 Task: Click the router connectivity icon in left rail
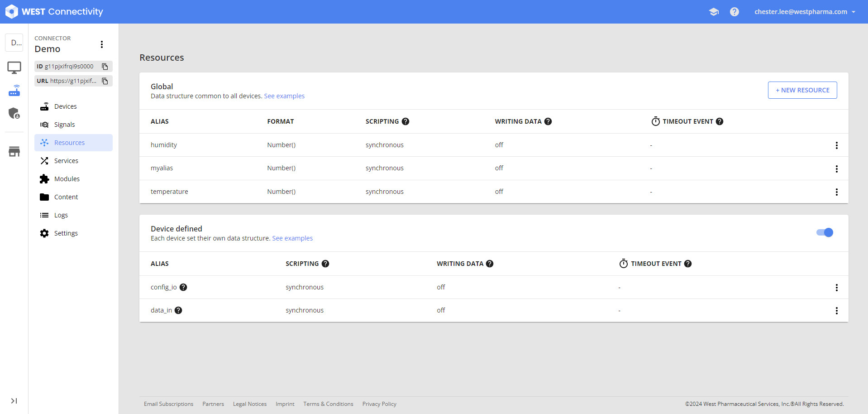[14, 91]
